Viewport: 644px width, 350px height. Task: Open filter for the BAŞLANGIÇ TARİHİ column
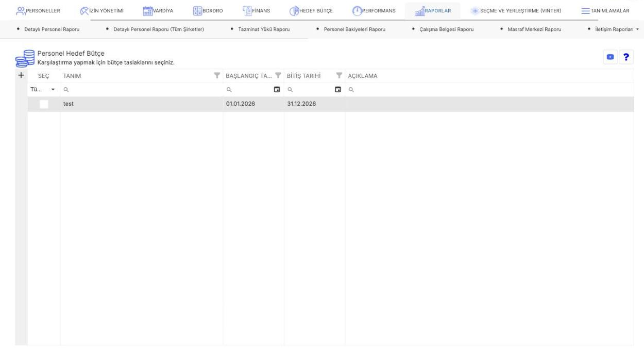point(278,76)
